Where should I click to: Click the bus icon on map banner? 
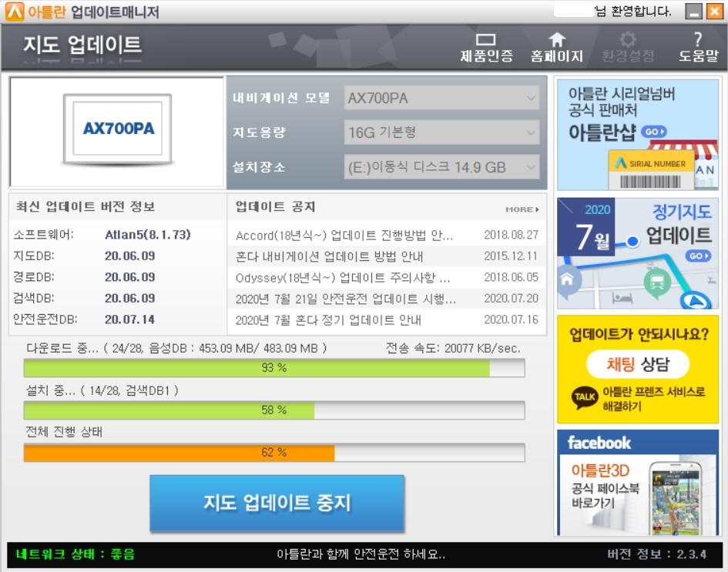pos(657,282)
